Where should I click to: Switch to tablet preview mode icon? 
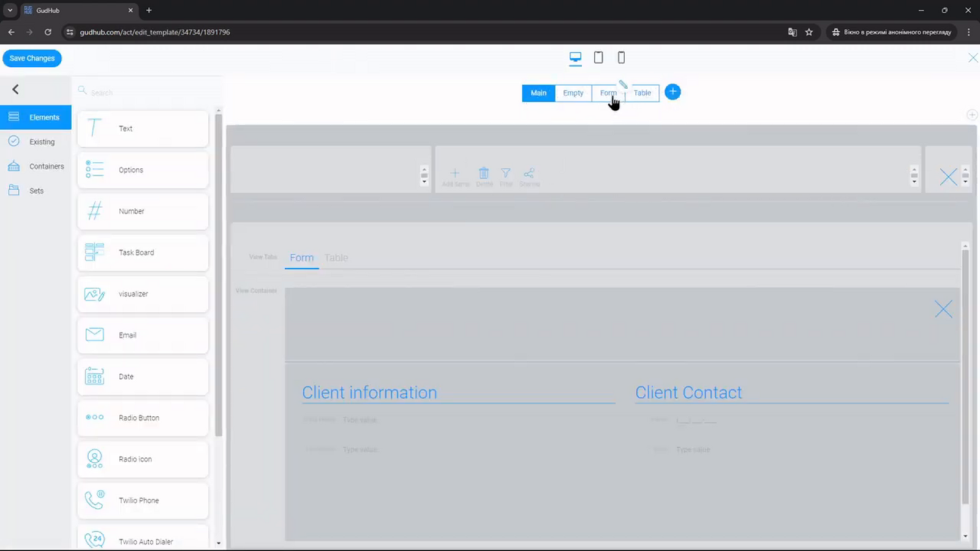(598, 58)
